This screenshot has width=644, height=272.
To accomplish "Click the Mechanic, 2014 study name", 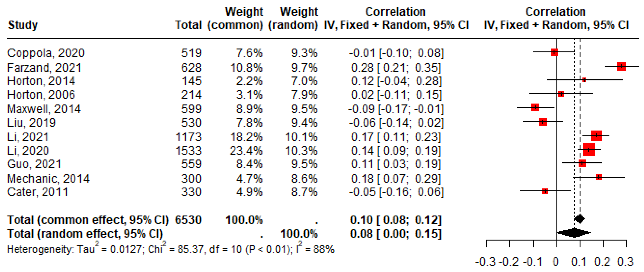I will point(48,178).
